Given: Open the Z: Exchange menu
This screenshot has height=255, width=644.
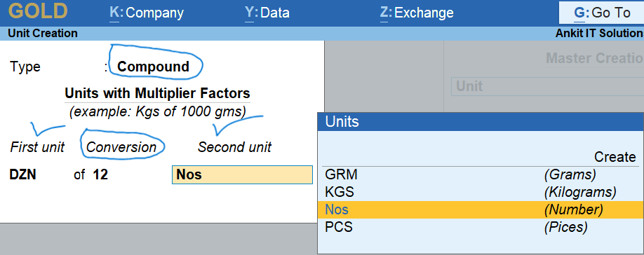Looking at the screenshot, I should (417, 13).
